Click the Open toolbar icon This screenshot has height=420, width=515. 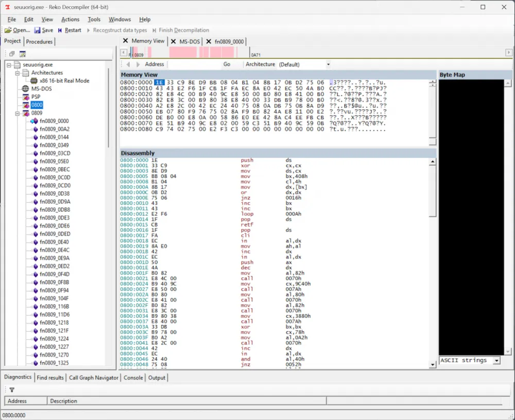8,30
